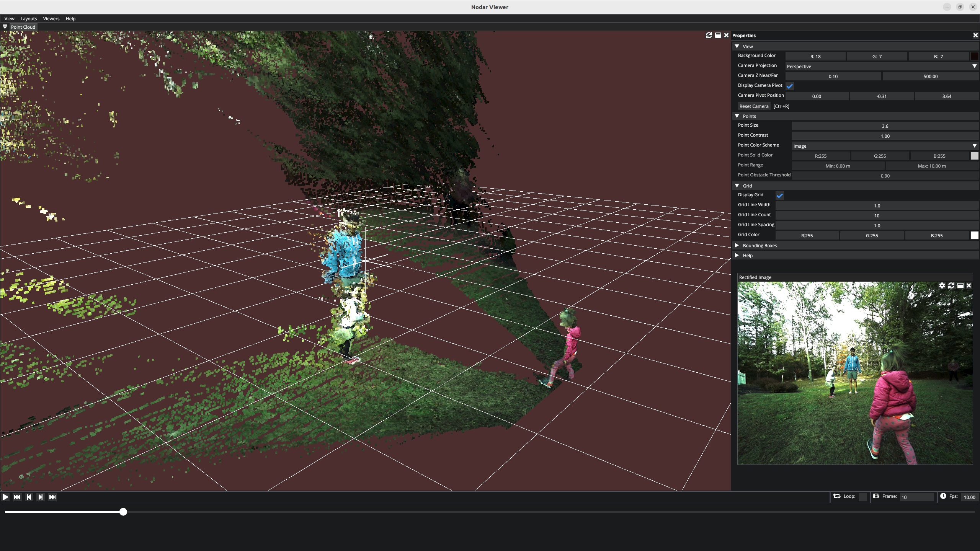Toggle the Loop checkbox
The width and height of the screenshot is (980, 551).
pyautogui.click(x=862, y=497)
